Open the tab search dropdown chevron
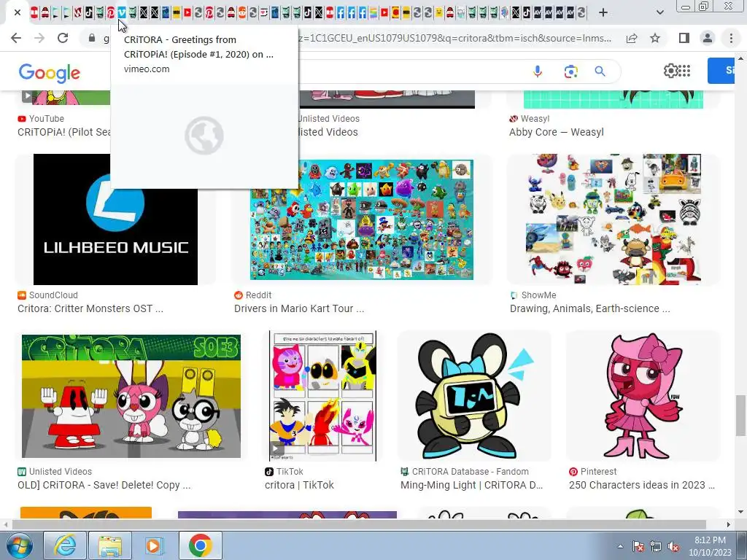Viewport: 747px width, 560px height. [659, 13]
